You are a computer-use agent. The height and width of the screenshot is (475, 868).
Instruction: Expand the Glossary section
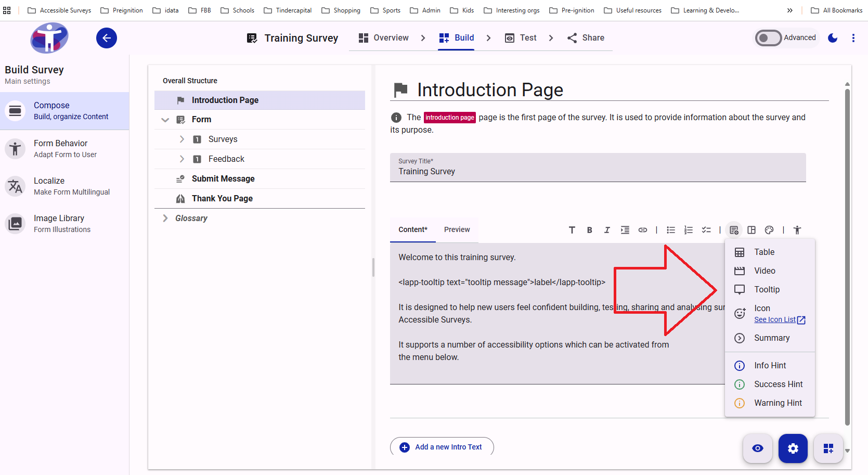coord(165,218)
